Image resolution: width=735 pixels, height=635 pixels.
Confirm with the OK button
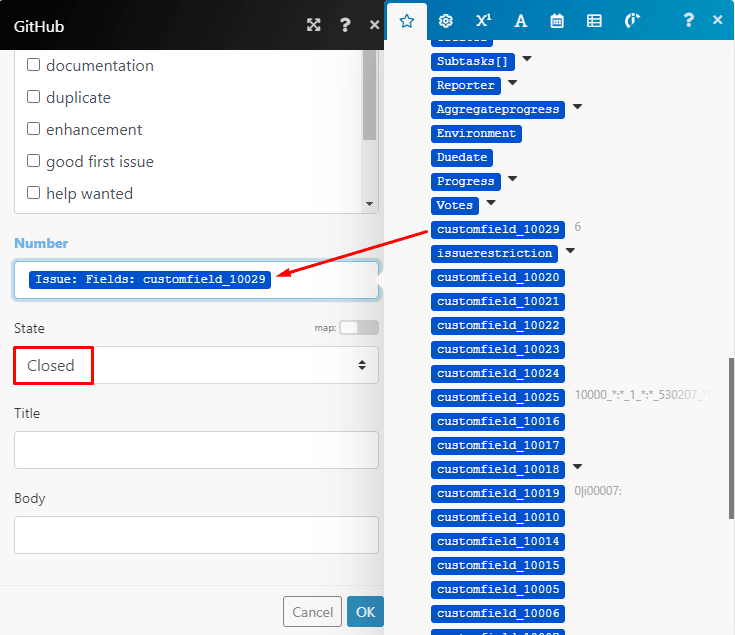click(x=365, y=611)
